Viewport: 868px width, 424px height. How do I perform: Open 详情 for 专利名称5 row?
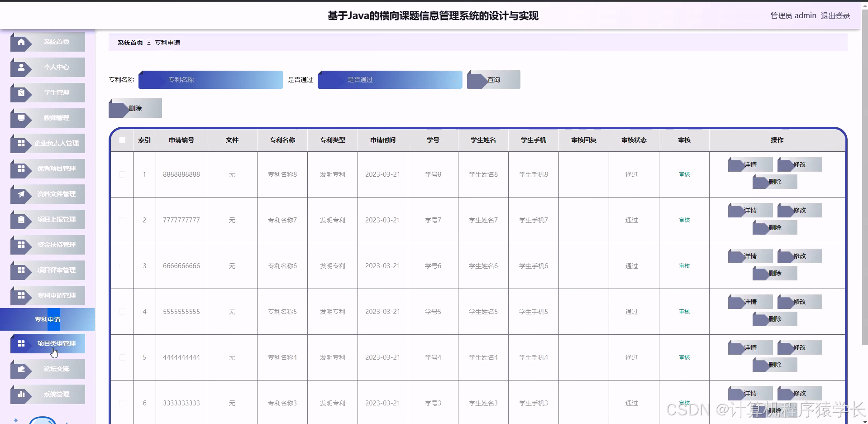750,302
